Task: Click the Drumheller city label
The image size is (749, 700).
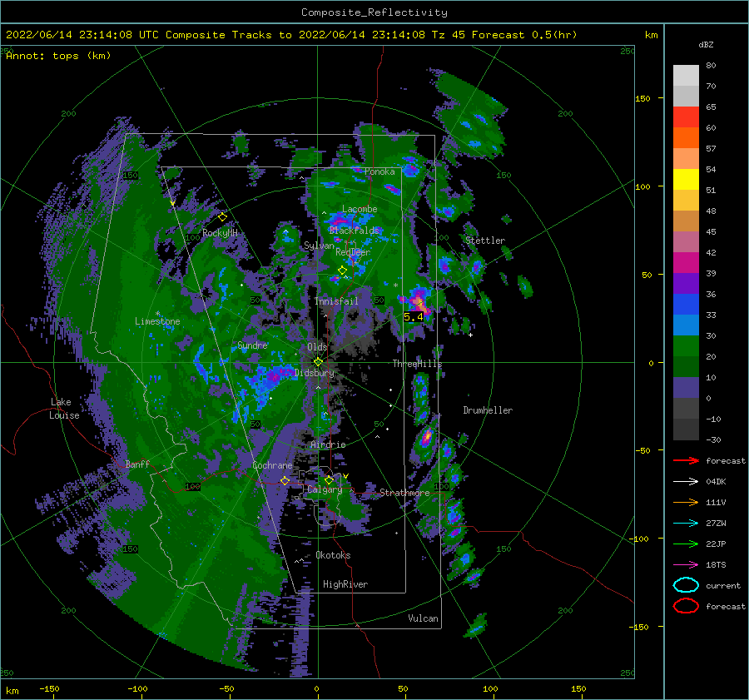Action: [x=488, y=410]
